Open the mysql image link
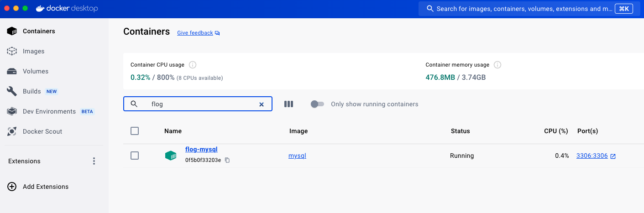Viewport: 644px width, 213px height. (x=297, y=156)
